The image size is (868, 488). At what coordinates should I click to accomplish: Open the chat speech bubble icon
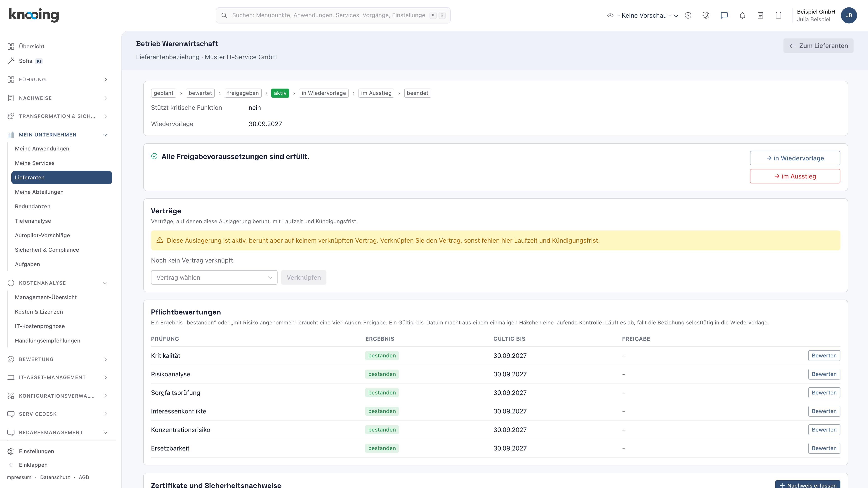[724, 16]
